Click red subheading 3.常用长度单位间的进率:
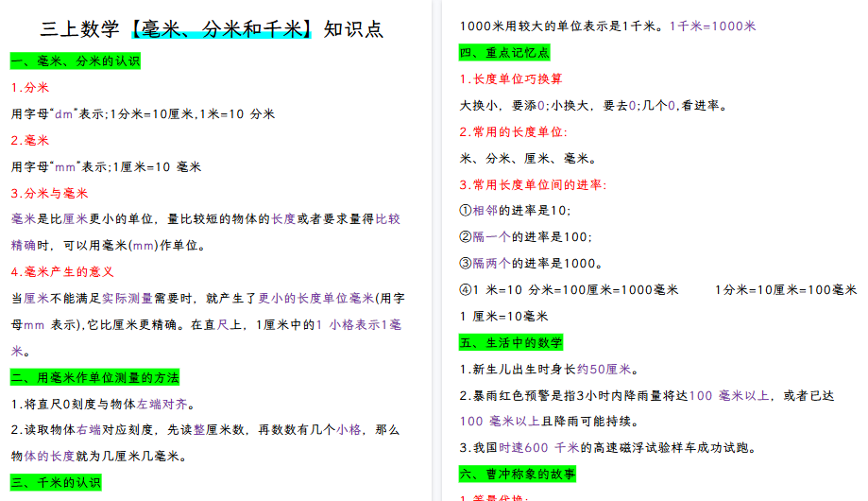 point(533,184)
